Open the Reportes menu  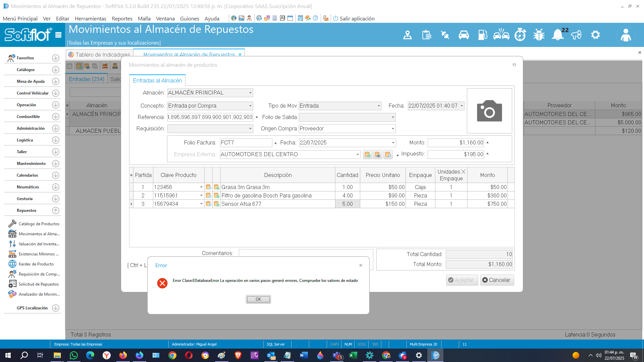coord(122,18)
